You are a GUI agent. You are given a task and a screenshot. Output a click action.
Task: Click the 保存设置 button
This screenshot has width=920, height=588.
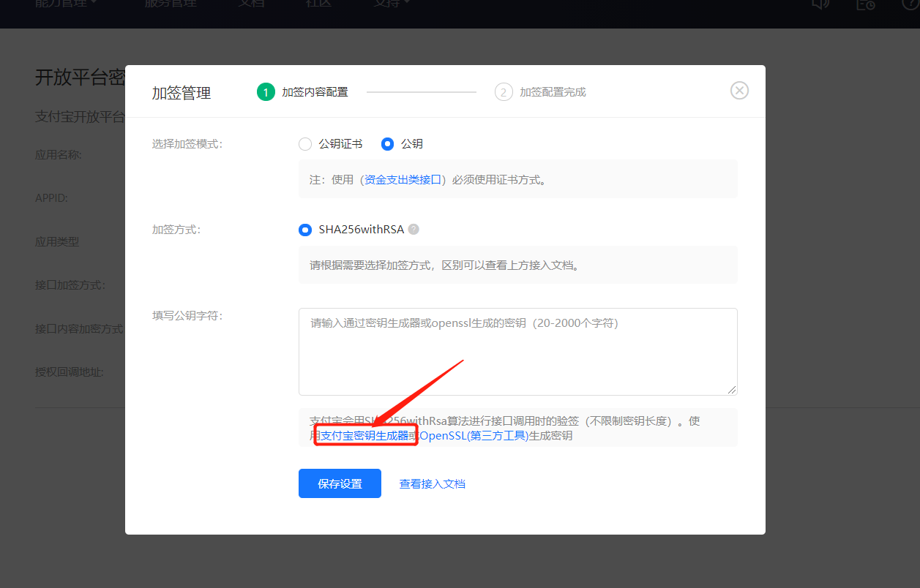point(340,483)
